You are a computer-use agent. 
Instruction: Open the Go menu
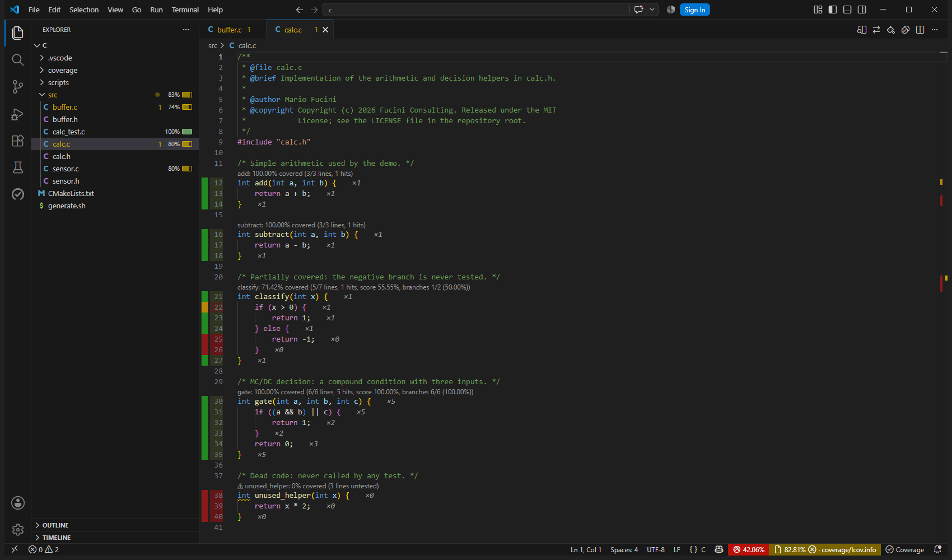(137, 10)
